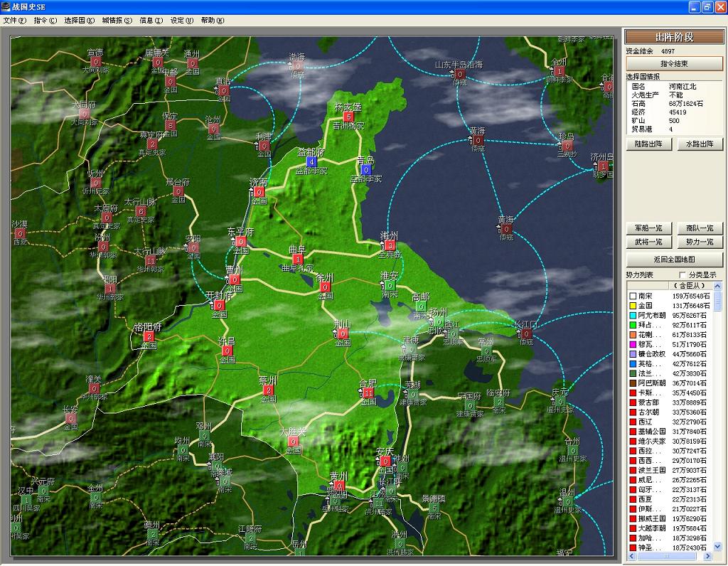The image size is (728, 566).
Task: Click the blue 青岛 city marker
Action: 365,170
